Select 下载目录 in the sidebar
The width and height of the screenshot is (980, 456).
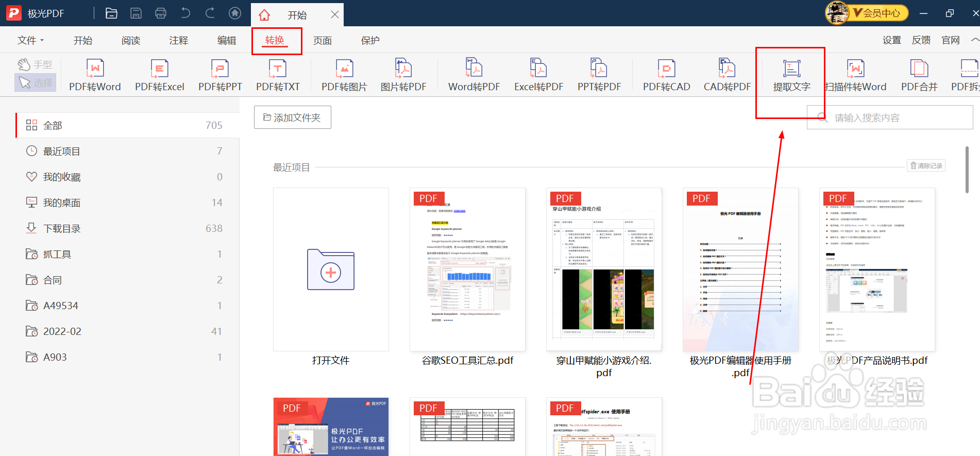(x=127, y=228)
